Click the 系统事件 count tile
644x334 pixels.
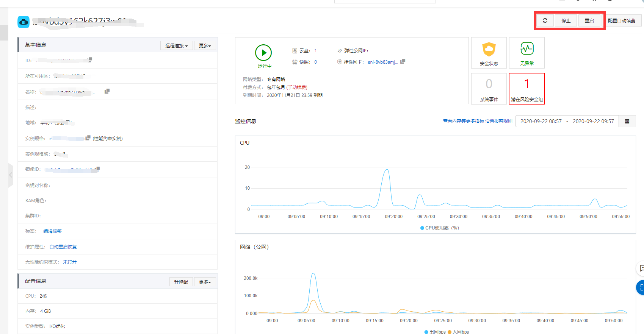489,89
